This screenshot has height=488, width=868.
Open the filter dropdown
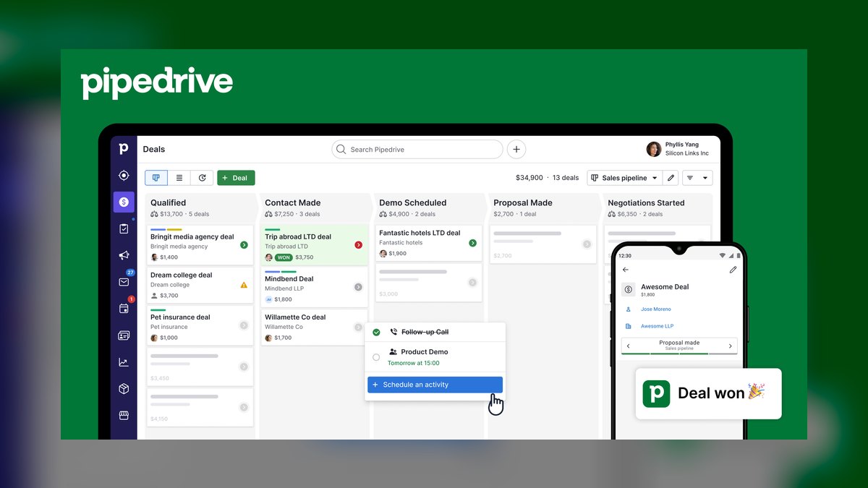tap(698, 178)
